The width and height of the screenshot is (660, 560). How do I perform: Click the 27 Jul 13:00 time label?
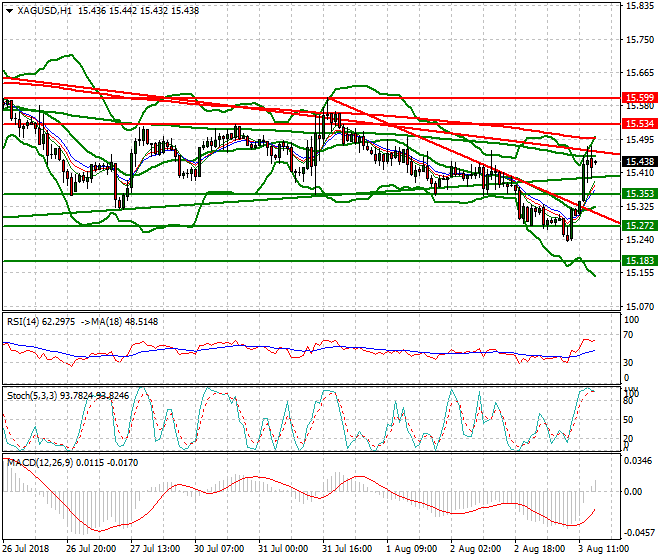coord(155,549)
